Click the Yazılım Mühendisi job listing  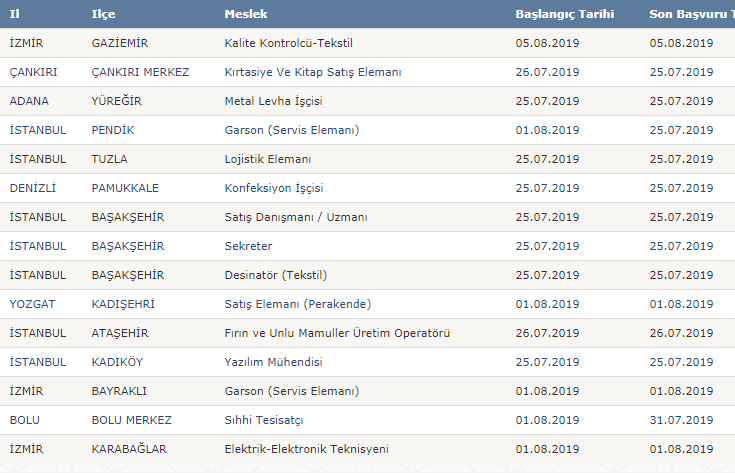[273, 362]
